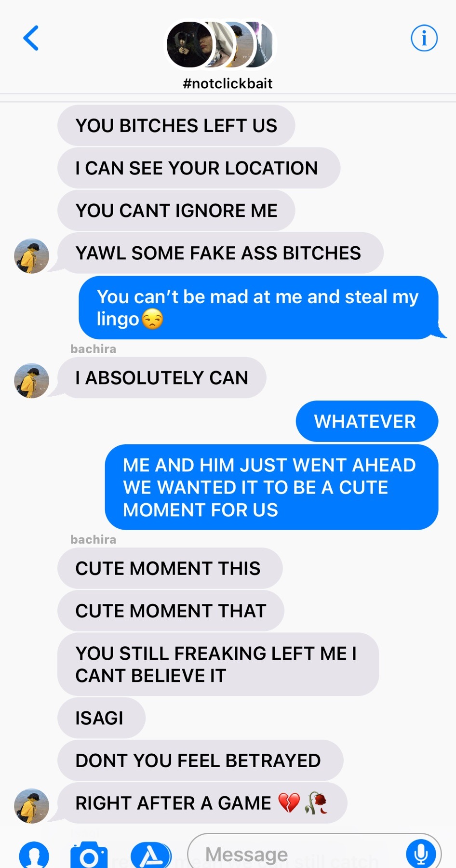Open the camera icon

(89, 855)
